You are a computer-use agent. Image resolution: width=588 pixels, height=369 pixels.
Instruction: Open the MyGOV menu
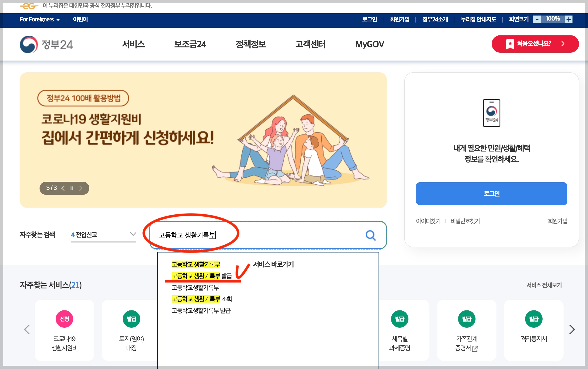click(370, 44)
